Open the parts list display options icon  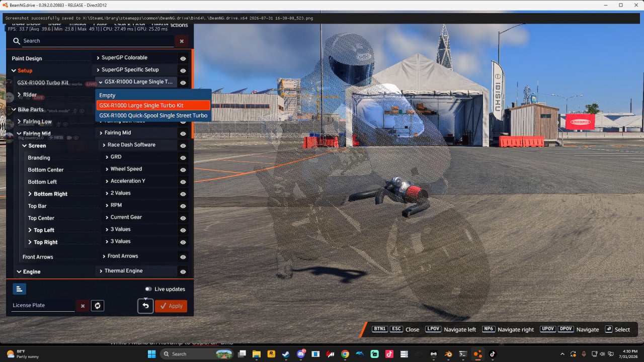click(x=19, y=289)
